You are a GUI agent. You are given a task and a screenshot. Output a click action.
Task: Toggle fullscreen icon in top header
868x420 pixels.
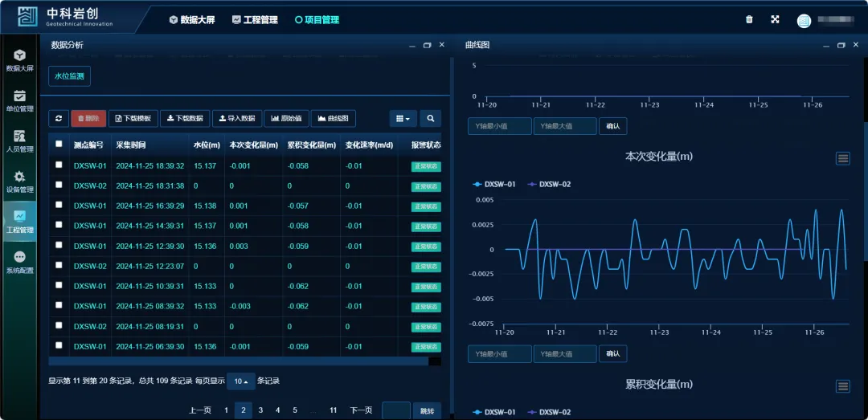point(775,20)
